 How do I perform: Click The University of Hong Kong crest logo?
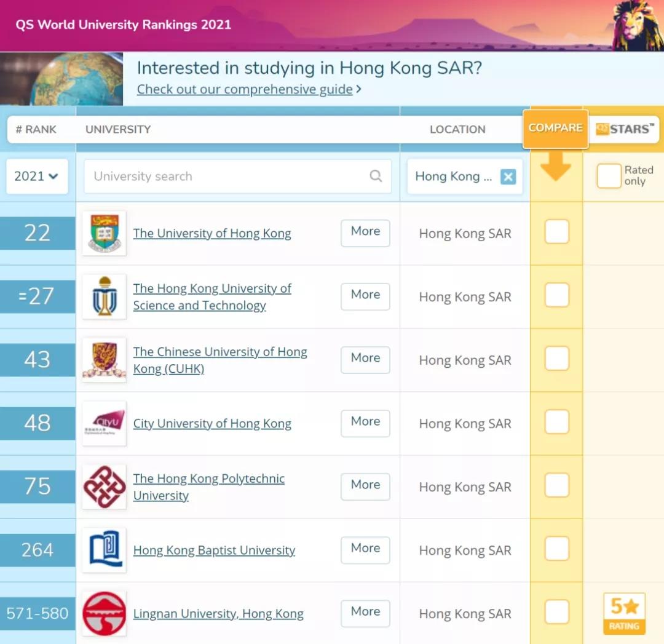point(104,233)
